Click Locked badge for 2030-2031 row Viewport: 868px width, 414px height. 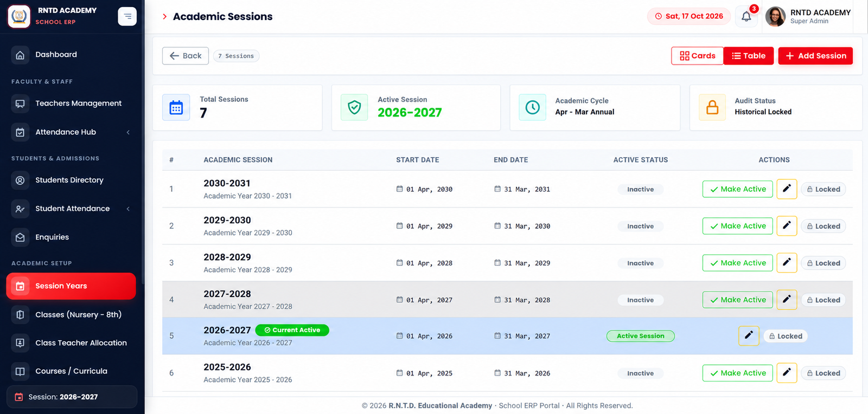824,189
